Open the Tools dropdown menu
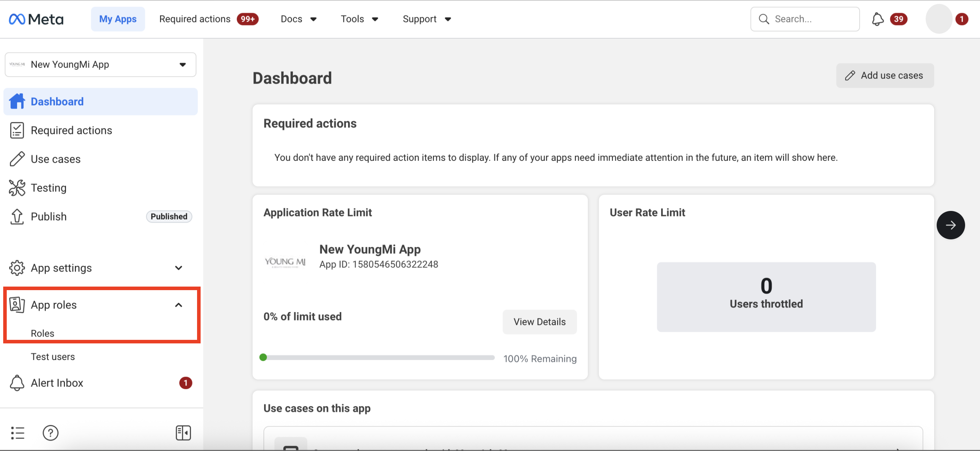This screenshot has width=980, height=451. (x=359, y=19)
